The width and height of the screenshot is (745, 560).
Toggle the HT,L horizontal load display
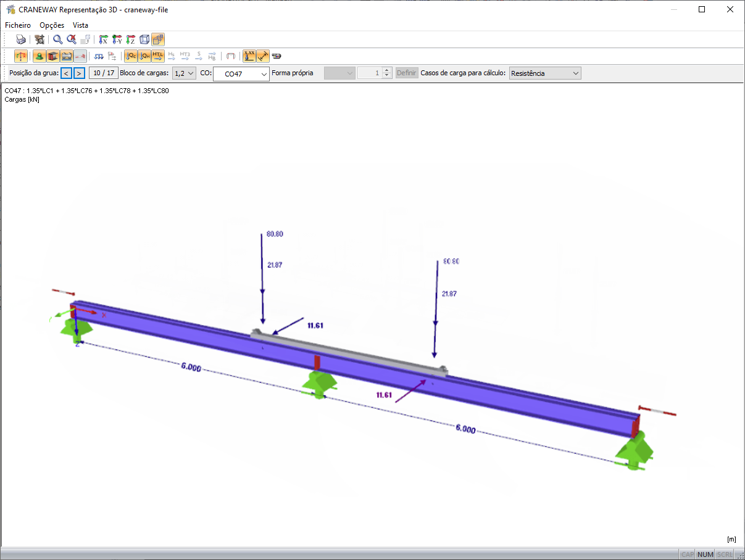point(158,56)
